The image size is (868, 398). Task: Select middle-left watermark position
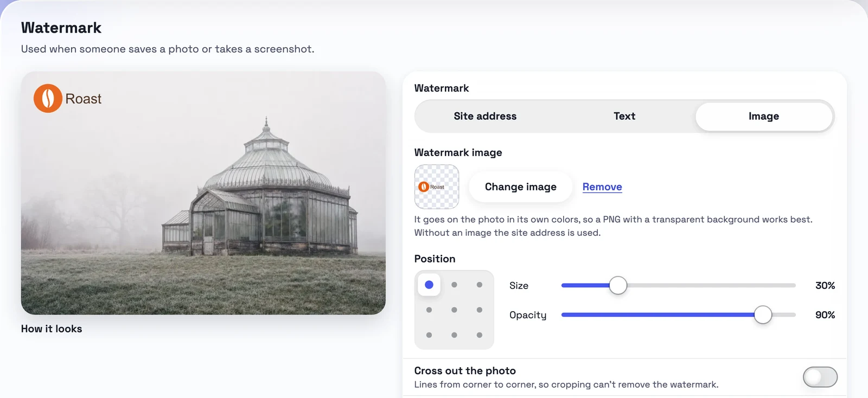coord(429,310)
